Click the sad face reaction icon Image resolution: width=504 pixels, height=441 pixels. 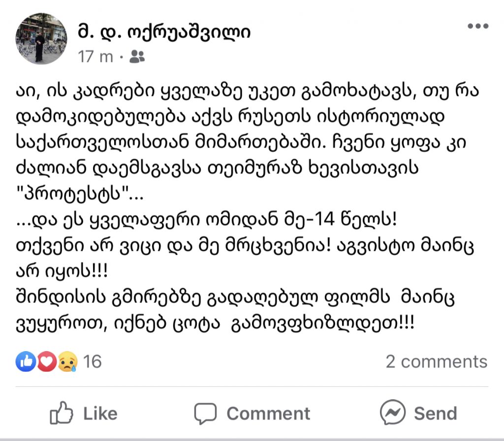67,361
